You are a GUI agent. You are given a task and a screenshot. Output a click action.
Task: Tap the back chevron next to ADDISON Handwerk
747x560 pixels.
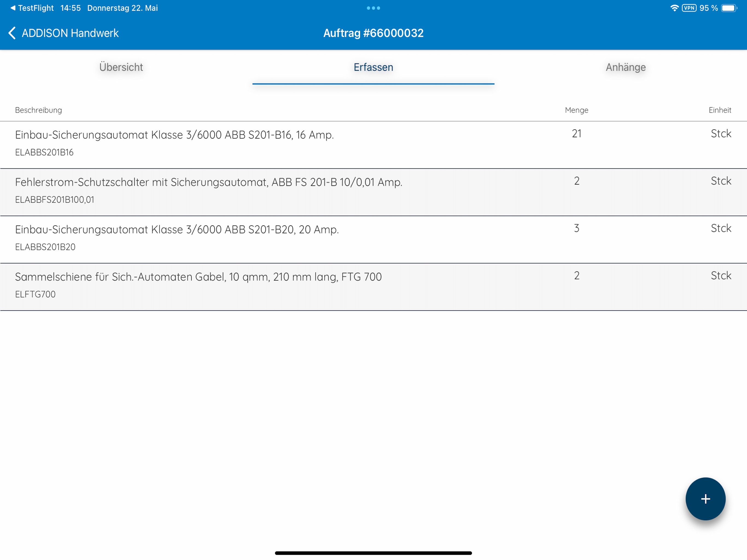12,33
